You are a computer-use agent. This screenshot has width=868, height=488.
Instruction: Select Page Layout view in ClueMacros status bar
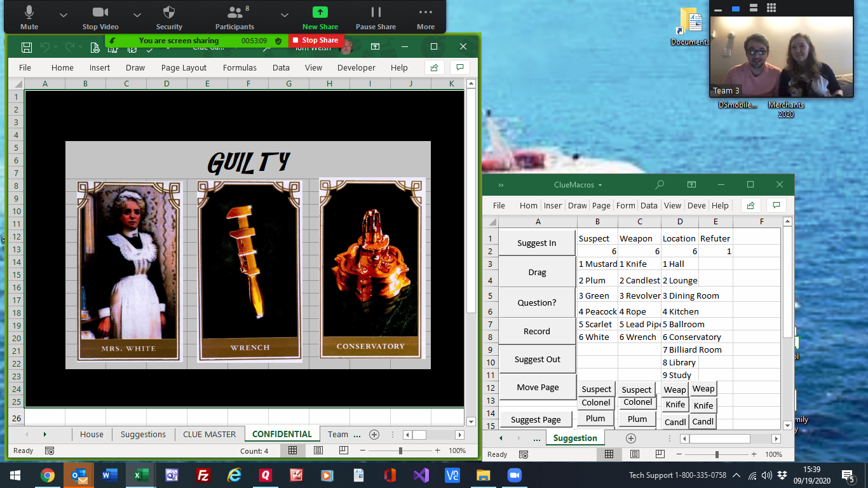634,454
